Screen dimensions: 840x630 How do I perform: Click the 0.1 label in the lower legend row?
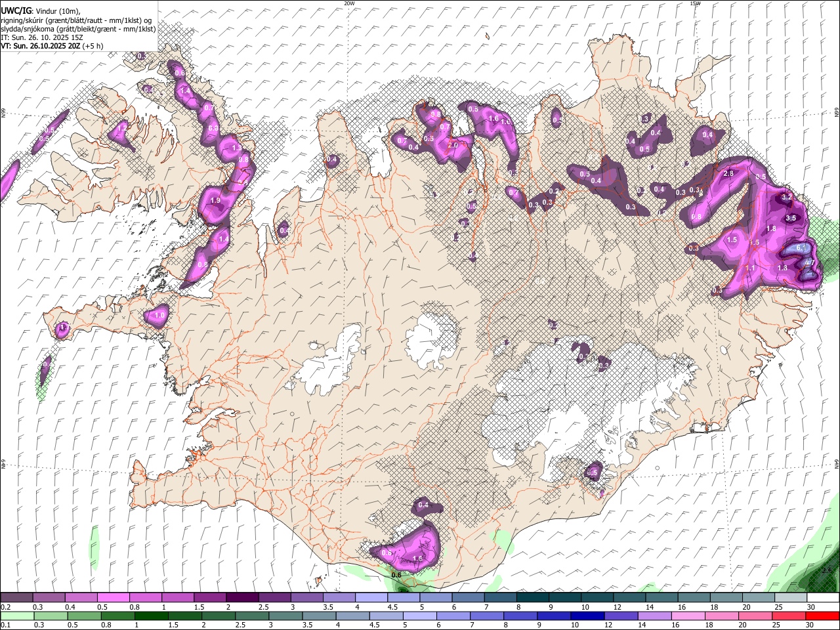pos(5,625)
